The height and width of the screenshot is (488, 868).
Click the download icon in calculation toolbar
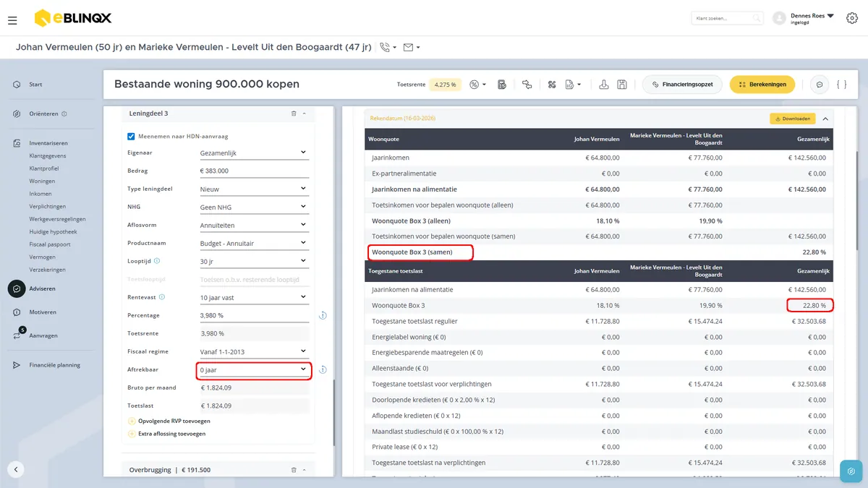(604, 85)
